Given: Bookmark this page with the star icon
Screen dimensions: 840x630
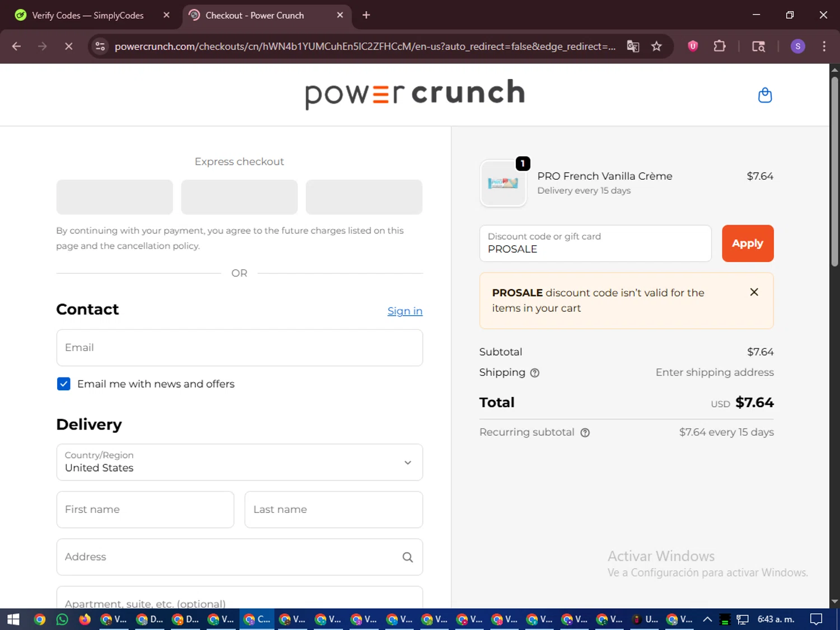Looking at the screenshot, I should point(656,46).
